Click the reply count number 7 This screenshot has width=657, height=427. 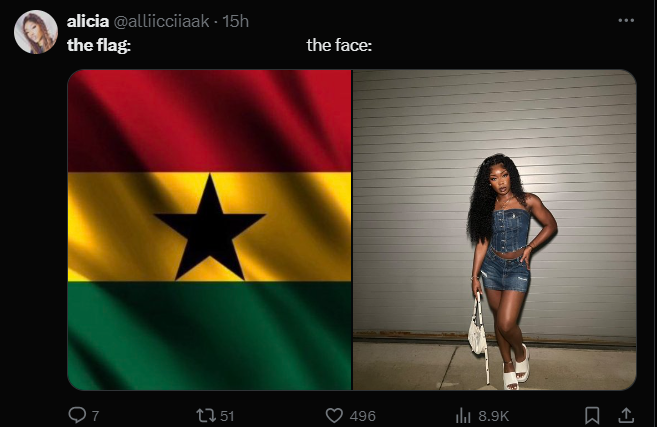click(x=95, y=416)
